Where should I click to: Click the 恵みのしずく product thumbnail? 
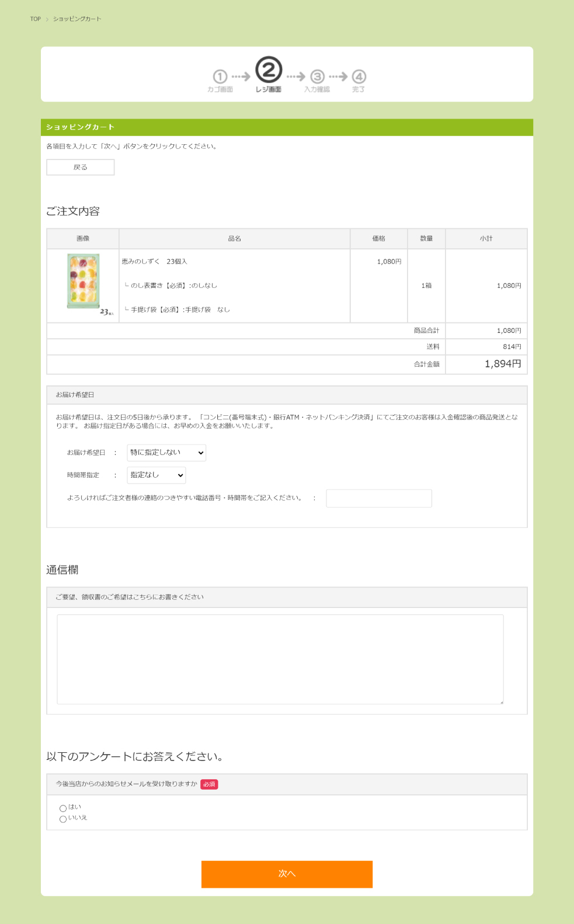[84, 282]
